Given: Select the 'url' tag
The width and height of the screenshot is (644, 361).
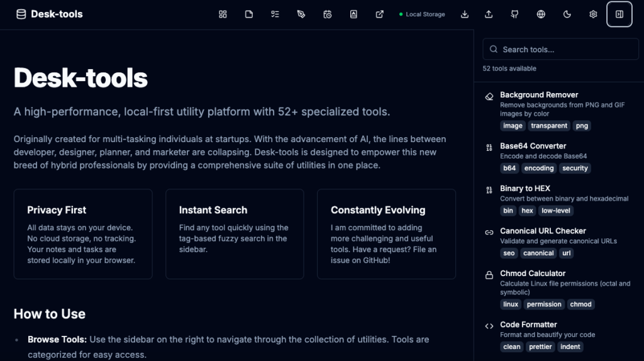Looking at the screenshot, I should 567,253.
